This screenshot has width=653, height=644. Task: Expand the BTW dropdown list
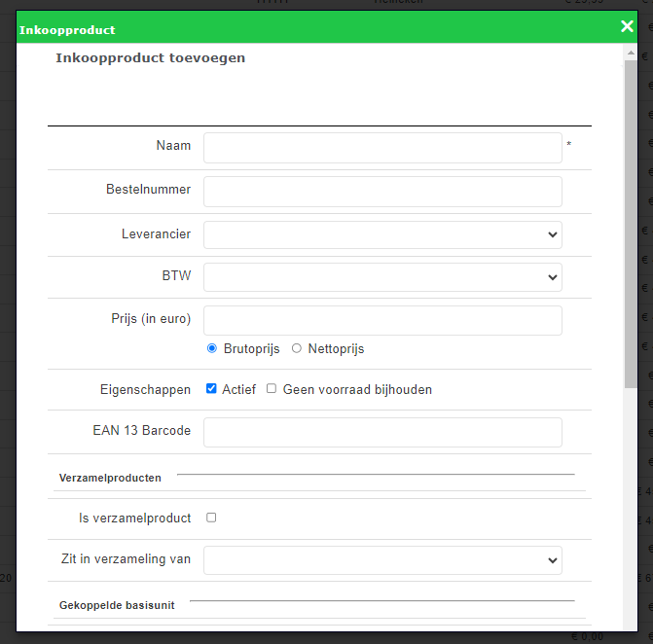[x=382, y=277]
